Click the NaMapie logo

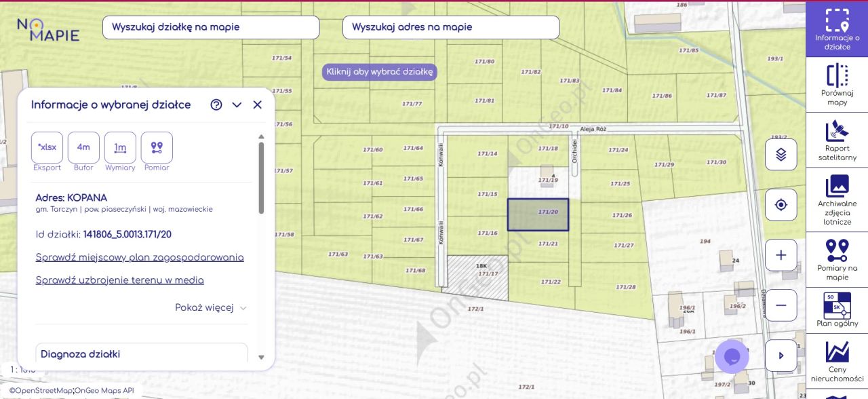click(x=48, y=29)
